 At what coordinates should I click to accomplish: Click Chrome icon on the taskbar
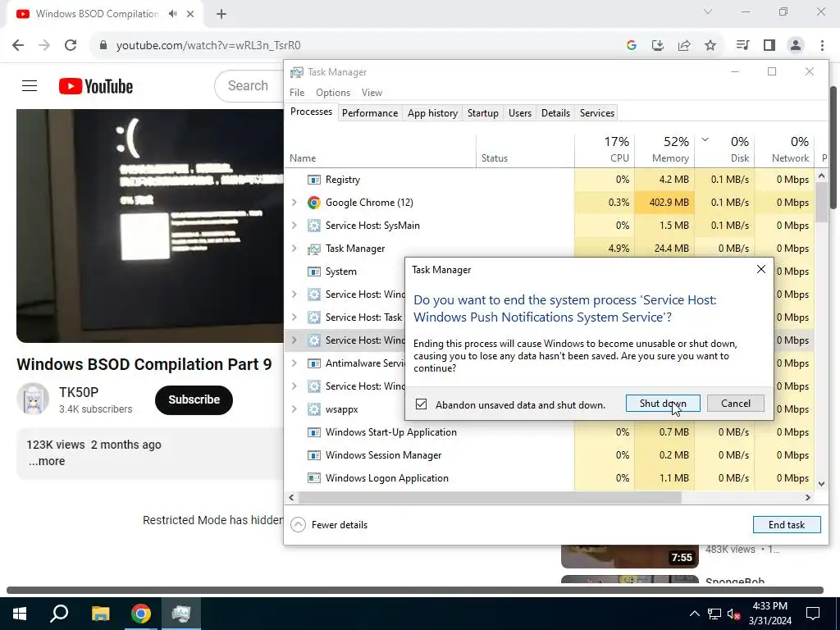click(141, 614)
